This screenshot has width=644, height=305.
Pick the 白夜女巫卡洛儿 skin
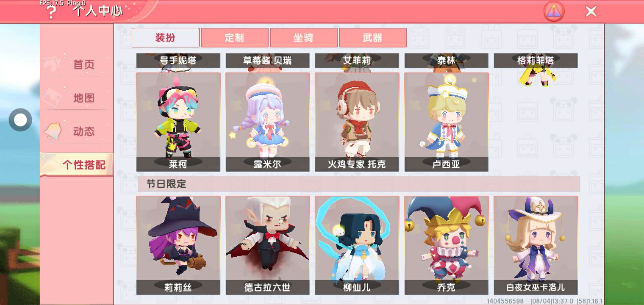[x=536, y=245]
